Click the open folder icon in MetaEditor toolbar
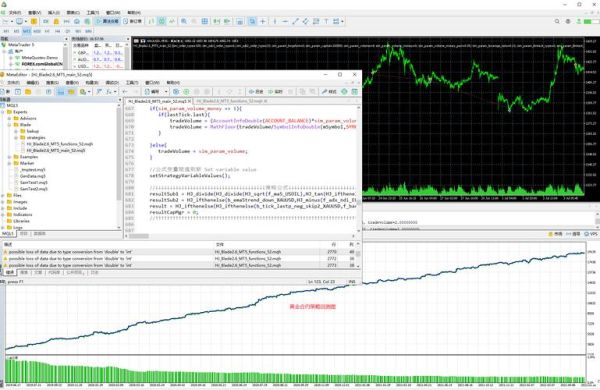 pos(28,91)
